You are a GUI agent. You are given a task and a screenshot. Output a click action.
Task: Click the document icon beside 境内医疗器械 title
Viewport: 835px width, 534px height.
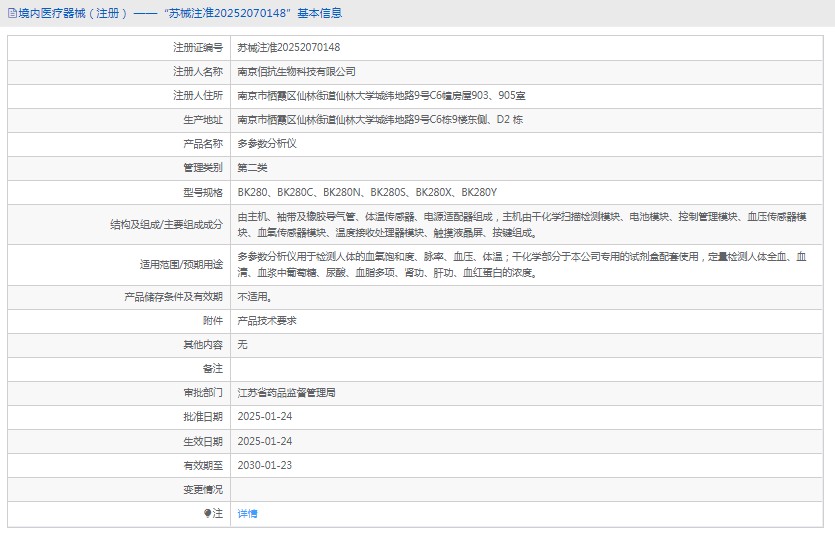tap(12, 13)
